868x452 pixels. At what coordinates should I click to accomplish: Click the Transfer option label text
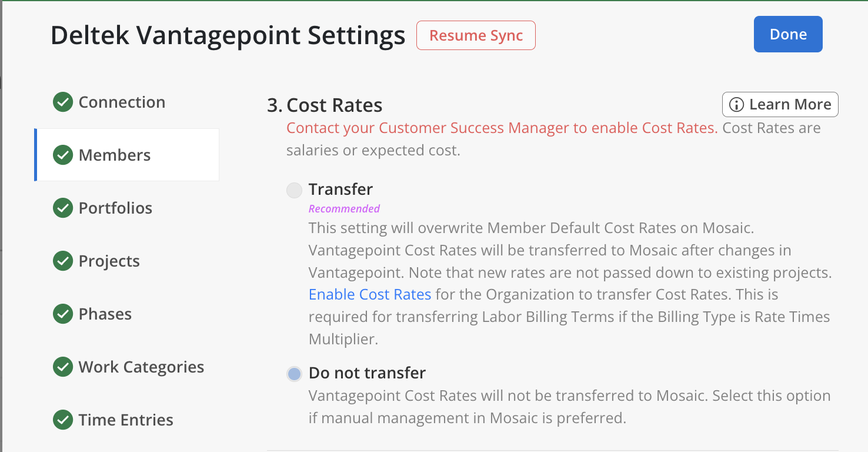tap(340, 190)
